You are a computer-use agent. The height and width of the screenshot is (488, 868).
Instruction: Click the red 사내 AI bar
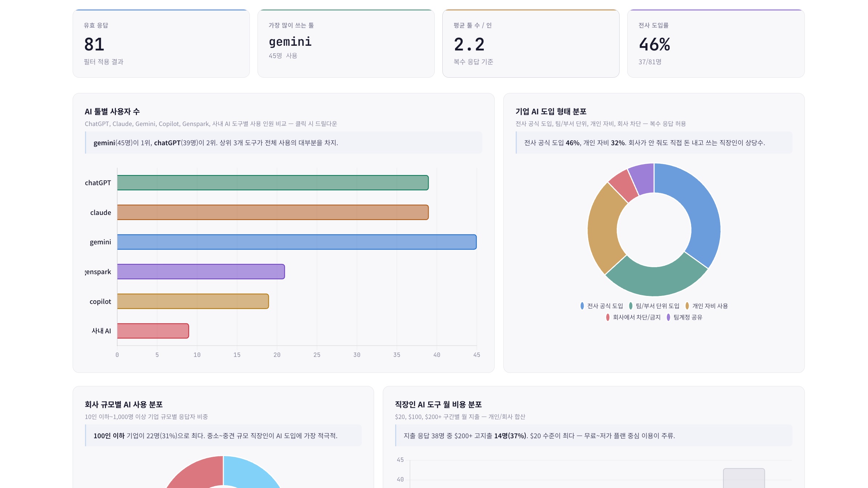tap(153, 331)
